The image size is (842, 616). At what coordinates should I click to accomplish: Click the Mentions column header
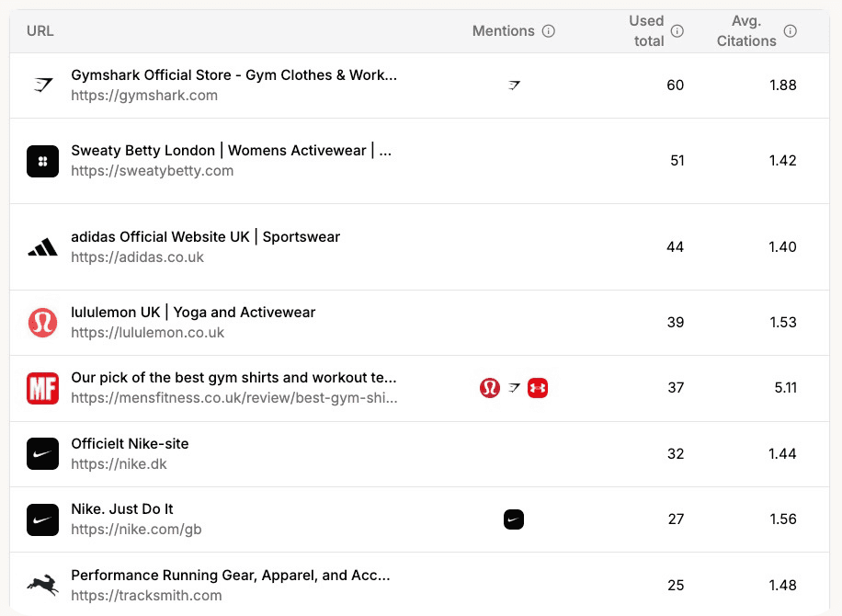(504, 31)
